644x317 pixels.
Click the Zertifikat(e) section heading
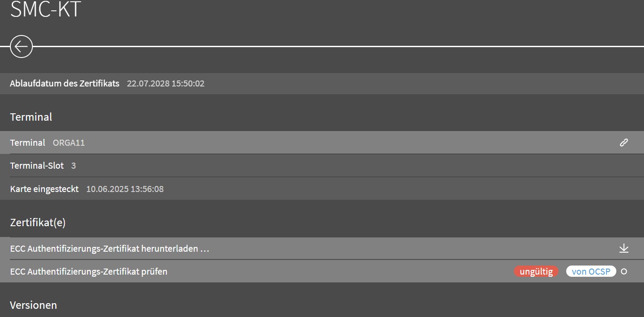38,223
